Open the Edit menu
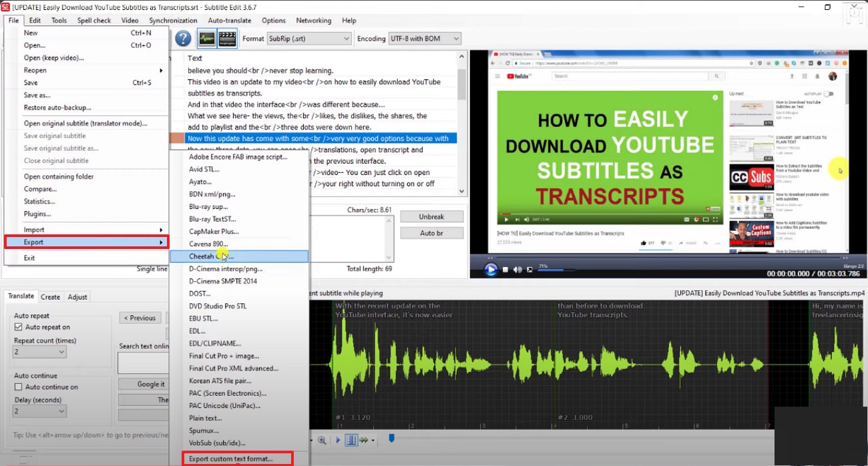Image resolution: width=868 pixels, height=466 pixels. point(35,20)
